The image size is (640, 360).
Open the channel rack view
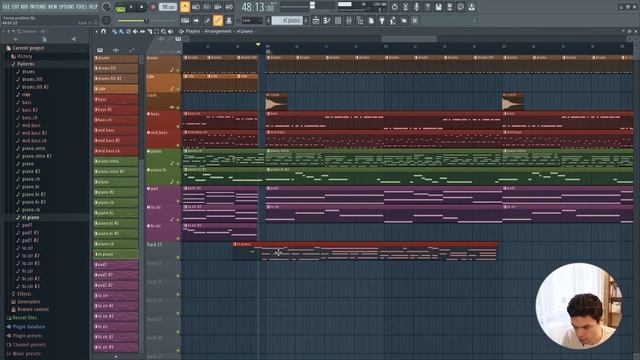pyautogui.click(x=338, y=20)
